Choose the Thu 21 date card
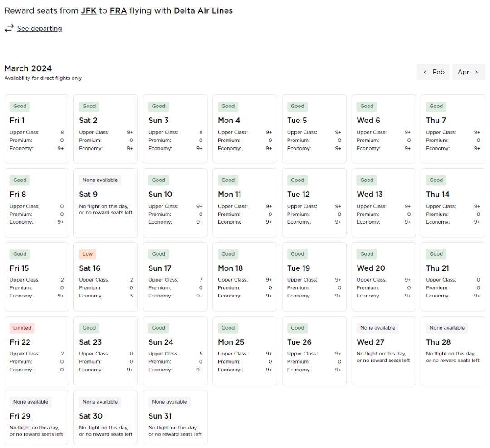490x448 pixels. point(453,277)
